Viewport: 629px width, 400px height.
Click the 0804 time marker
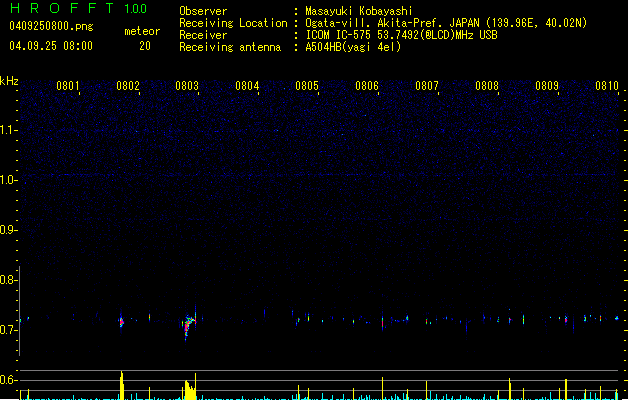247,86
